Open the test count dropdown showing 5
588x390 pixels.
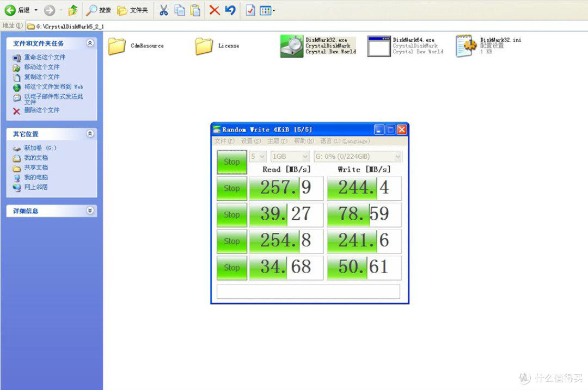(258, 156)
